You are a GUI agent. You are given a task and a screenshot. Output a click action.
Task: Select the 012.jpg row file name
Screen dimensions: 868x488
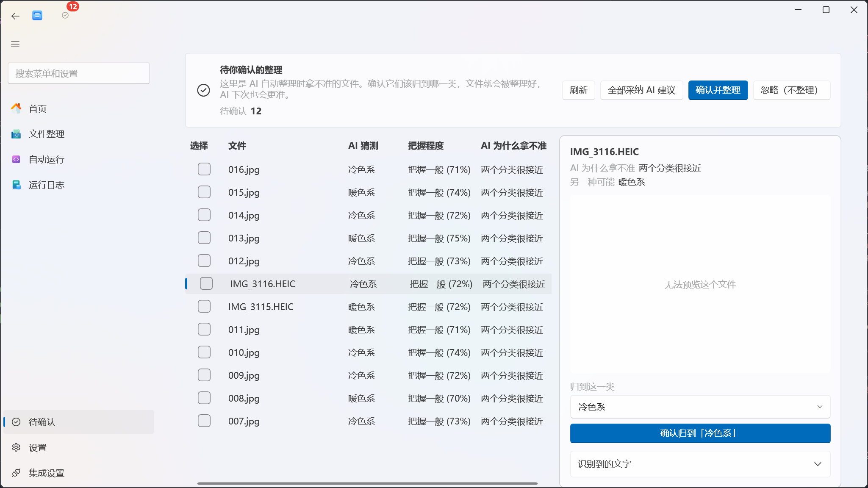(244, 261)
